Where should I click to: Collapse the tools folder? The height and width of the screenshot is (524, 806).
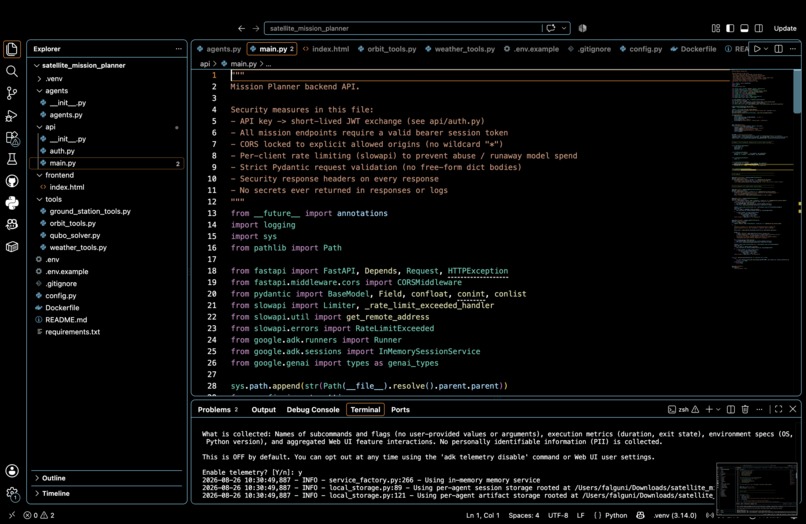pos(40,199)
